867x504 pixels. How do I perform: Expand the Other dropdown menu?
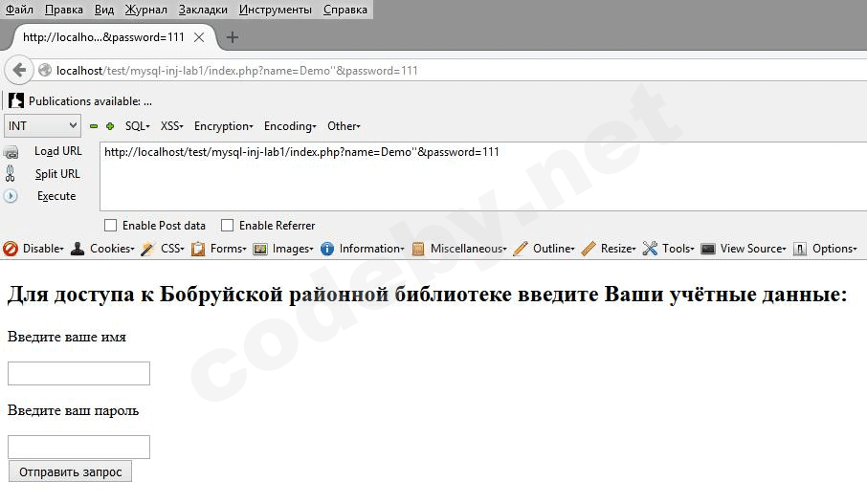[344, 126]
